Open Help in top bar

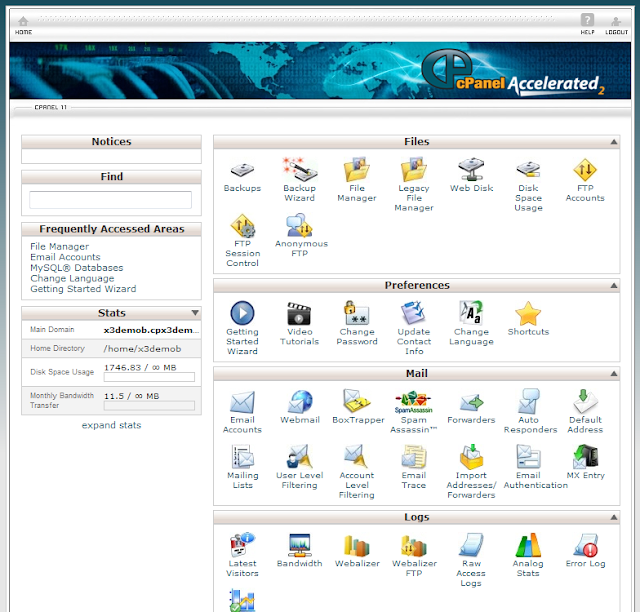coord(587,24)
